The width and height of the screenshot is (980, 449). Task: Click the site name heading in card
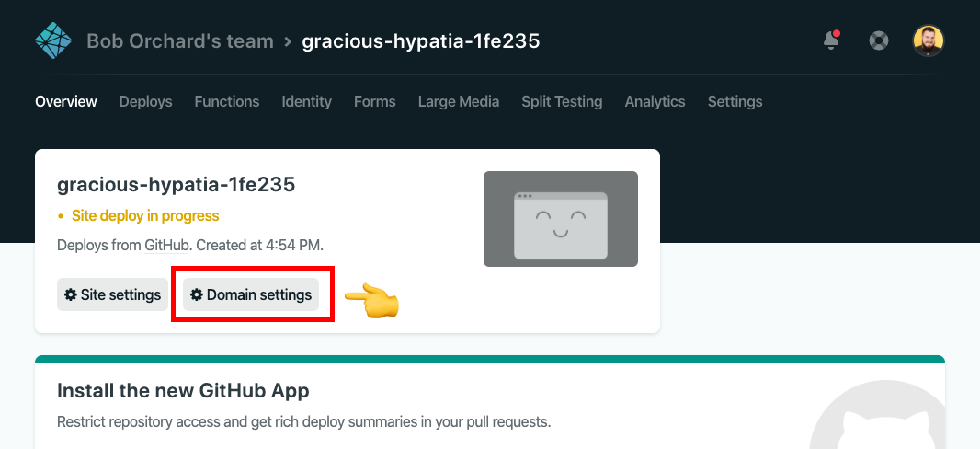(176, 185)
